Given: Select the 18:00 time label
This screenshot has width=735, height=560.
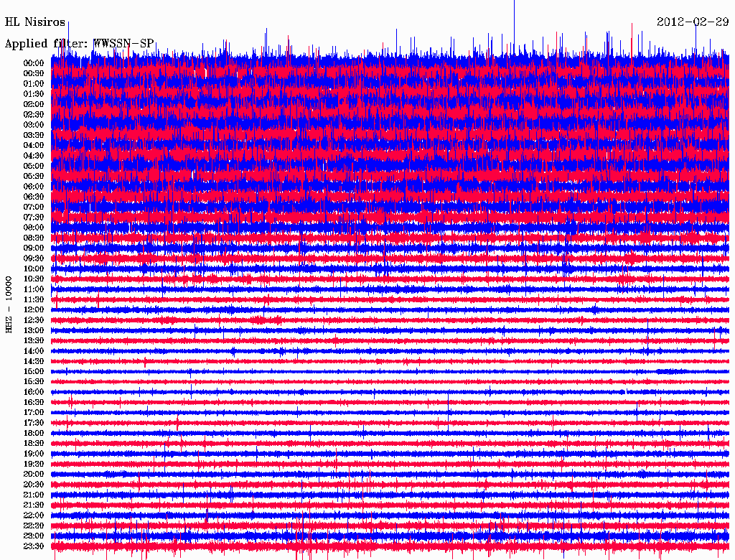Looking at the screenshot, I should coord(34,434).
